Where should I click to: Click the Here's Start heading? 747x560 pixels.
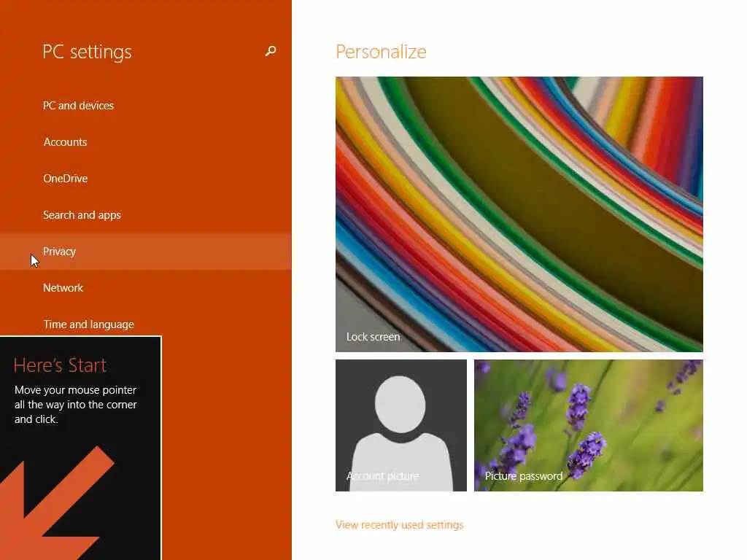pos(60,365)
